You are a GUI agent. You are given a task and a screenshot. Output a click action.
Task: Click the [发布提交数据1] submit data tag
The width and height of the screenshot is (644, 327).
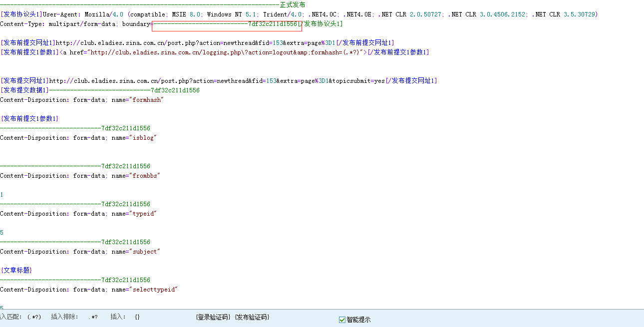22,90
